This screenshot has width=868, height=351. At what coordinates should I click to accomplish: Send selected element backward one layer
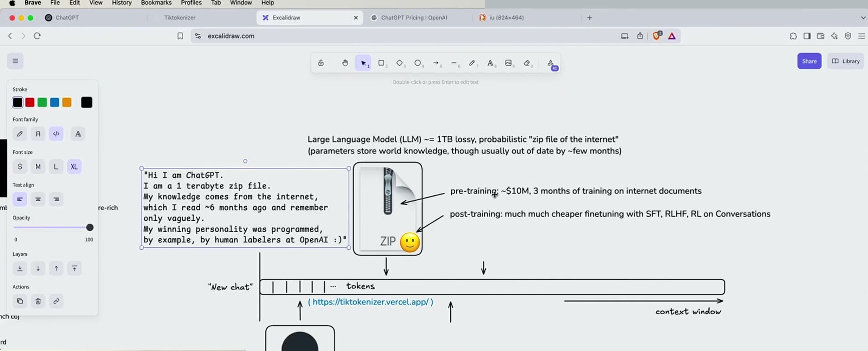point(38,268)
